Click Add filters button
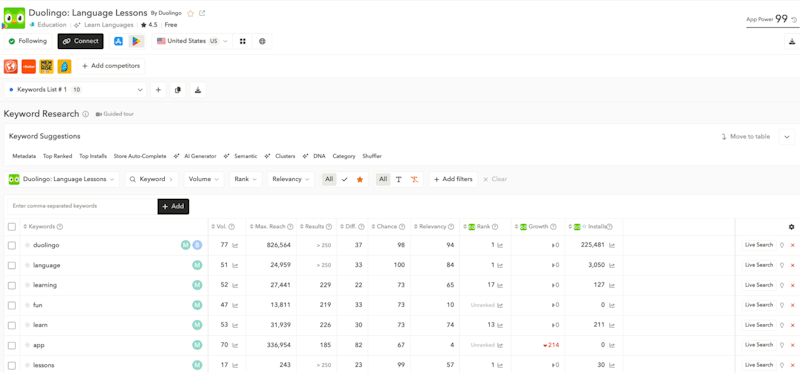 point(453,180)
